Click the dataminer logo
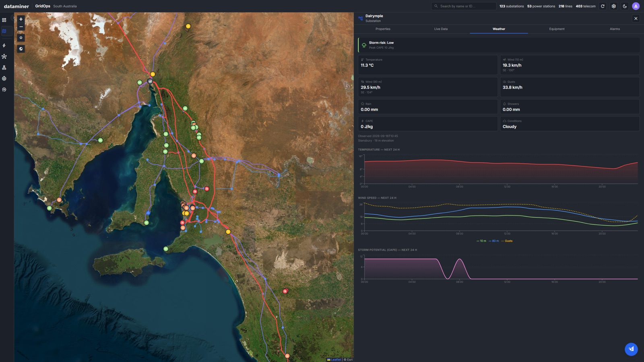 [x=17, y=6]
